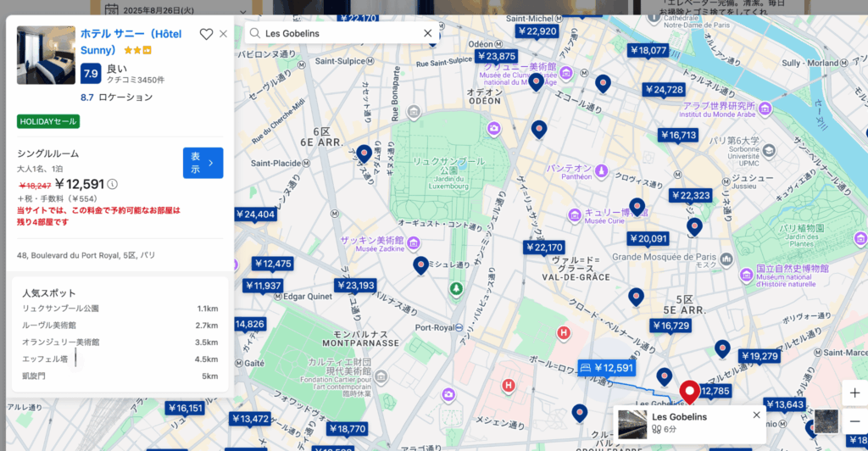Select the ¥16,729 price marker
This screenshot has height=451, width=868.
point(670,326)
